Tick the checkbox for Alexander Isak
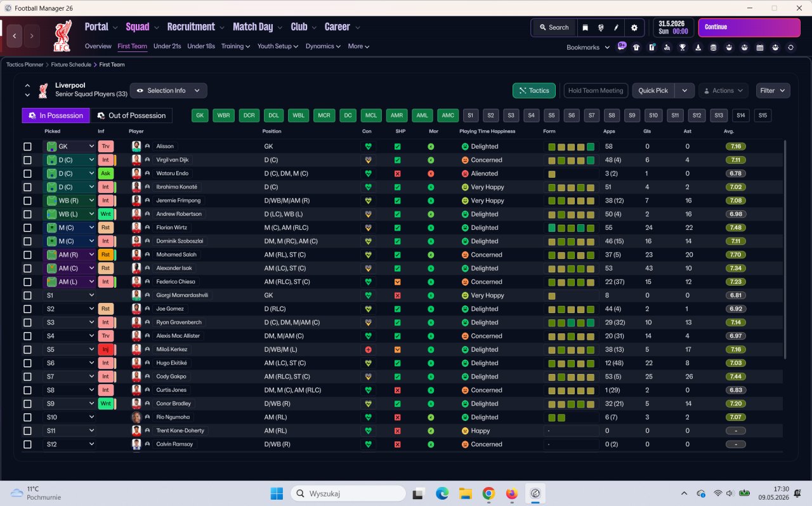The height and width of the screenshot is (506, 812). pos(27,269)
